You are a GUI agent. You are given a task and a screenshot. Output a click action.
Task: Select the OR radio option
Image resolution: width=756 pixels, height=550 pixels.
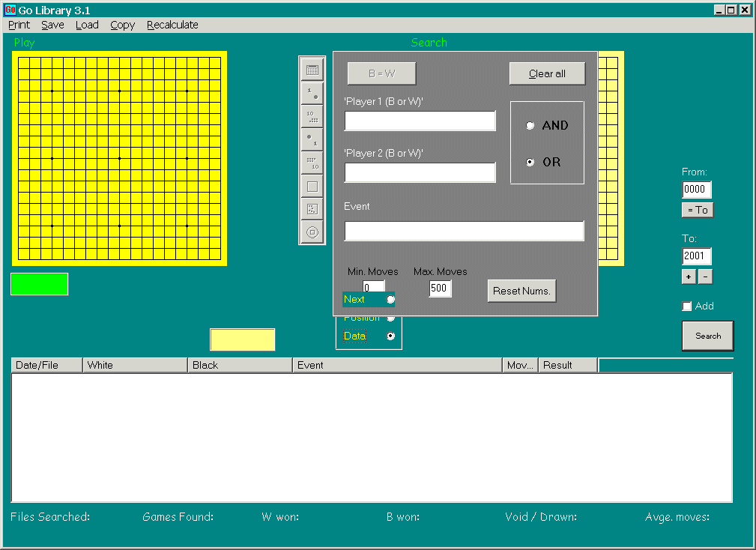click(x=530, y=162)
